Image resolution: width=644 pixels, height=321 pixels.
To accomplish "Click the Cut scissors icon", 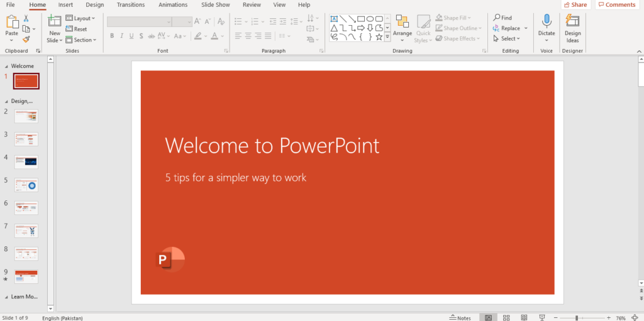I will click(26, 18).
